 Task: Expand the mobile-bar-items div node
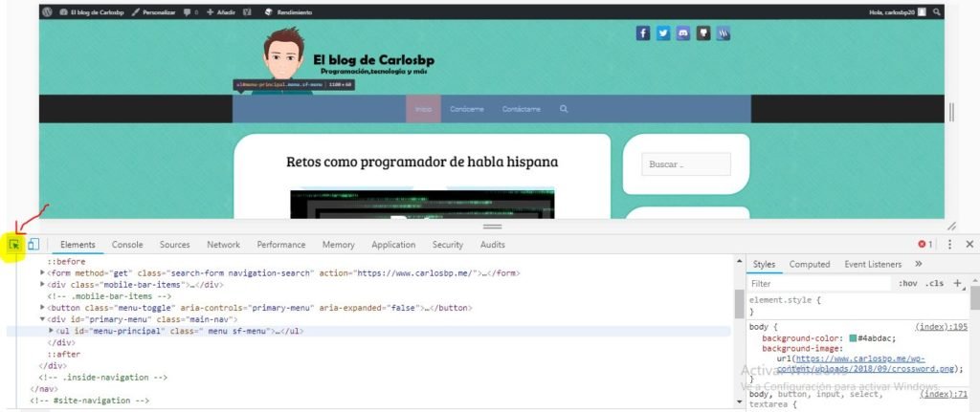point(42,285)
